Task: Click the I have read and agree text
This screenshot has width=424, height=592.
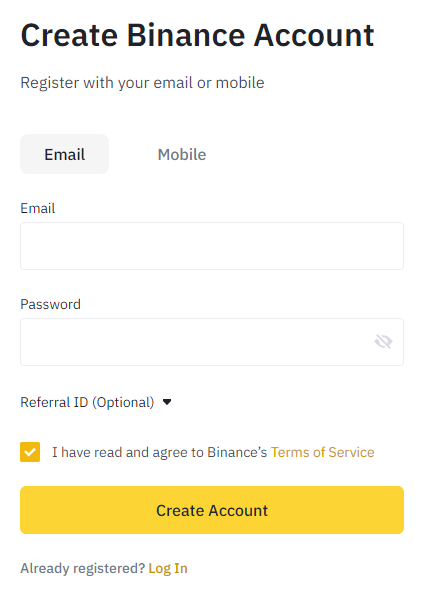Action: point(159,452)
